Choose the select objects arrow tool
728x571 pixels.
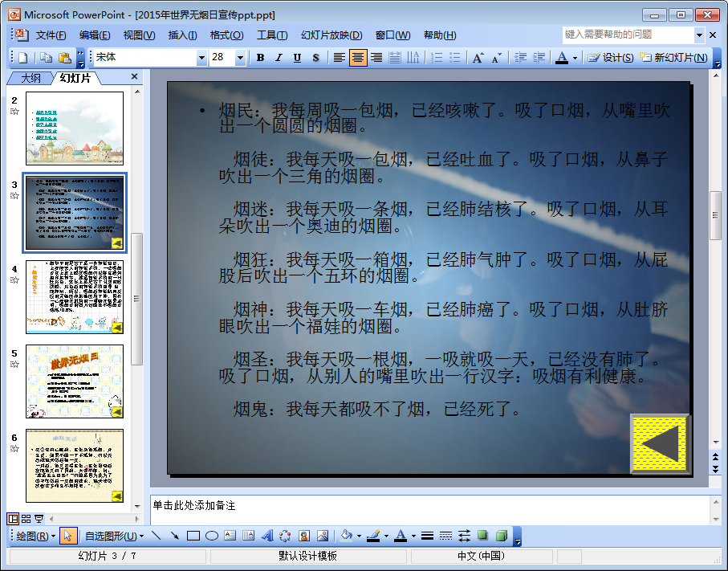(67, 536)
